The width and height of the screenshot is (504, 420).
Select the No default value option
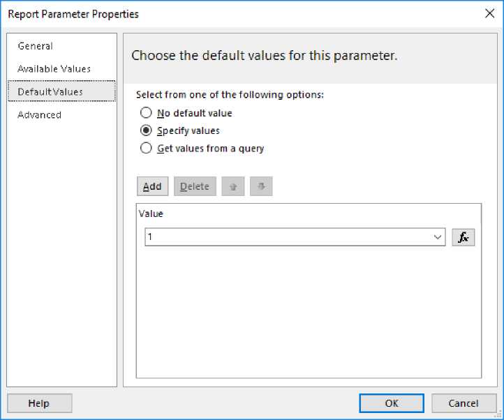[x=146, y=113]
